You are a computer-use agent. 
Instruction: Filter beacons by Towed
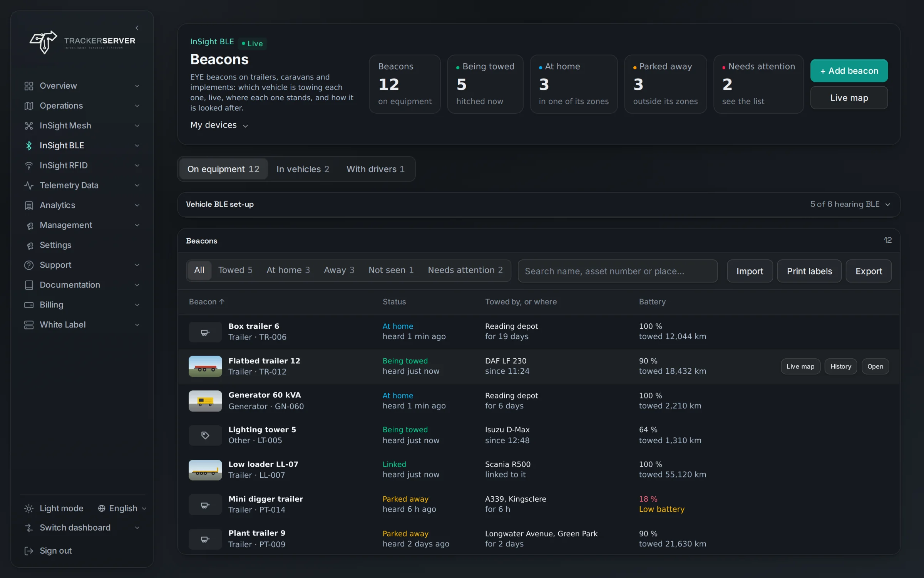pyautogui.click(x=235, y=270)
